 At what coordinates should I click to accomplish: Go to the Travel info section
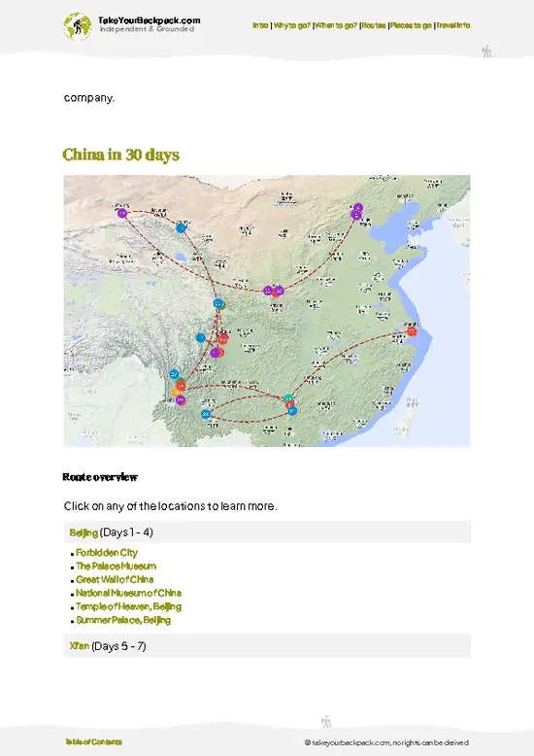[x=453, y=25]
